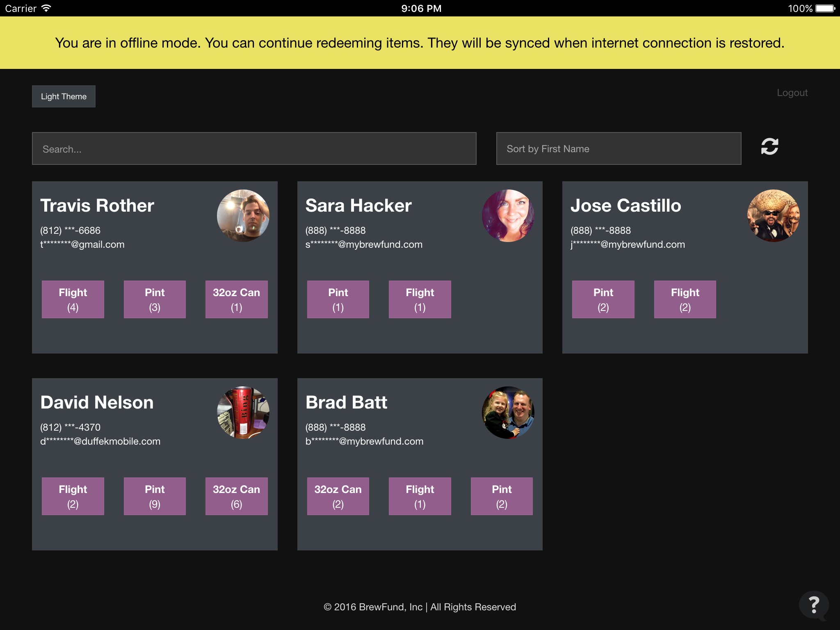Click the Search input field
840x630 pixels.
tap(254, 148)
